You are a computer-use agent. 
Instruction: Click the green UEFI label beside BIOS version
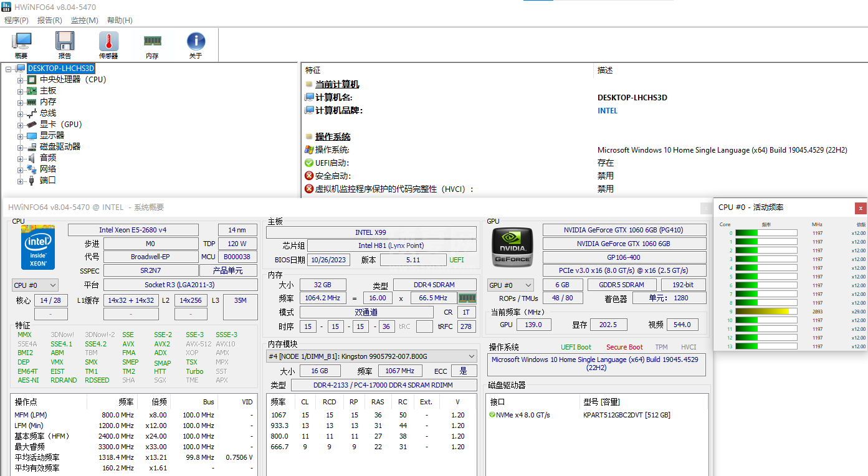coord(457,260)
